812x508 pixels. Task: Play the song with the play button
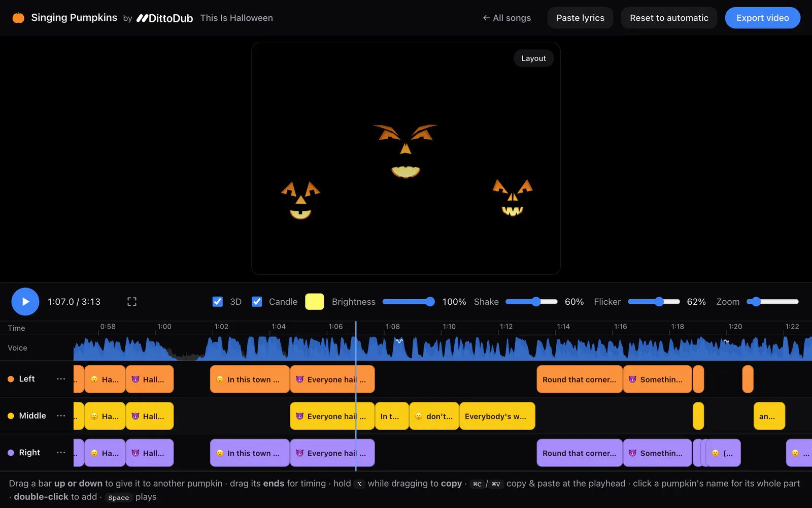[x=25, y=302]
